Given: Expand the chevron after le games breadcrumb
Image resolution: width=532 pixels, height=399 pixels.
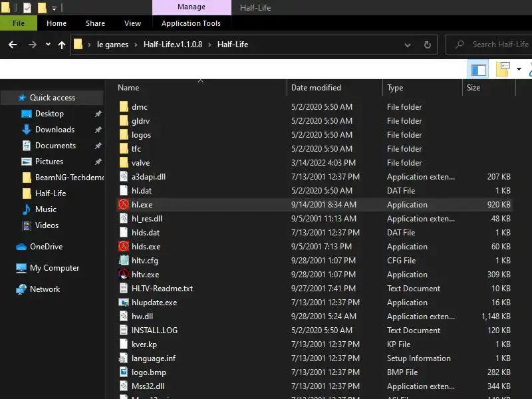Looking at the screenshot, I should point(136,45).
